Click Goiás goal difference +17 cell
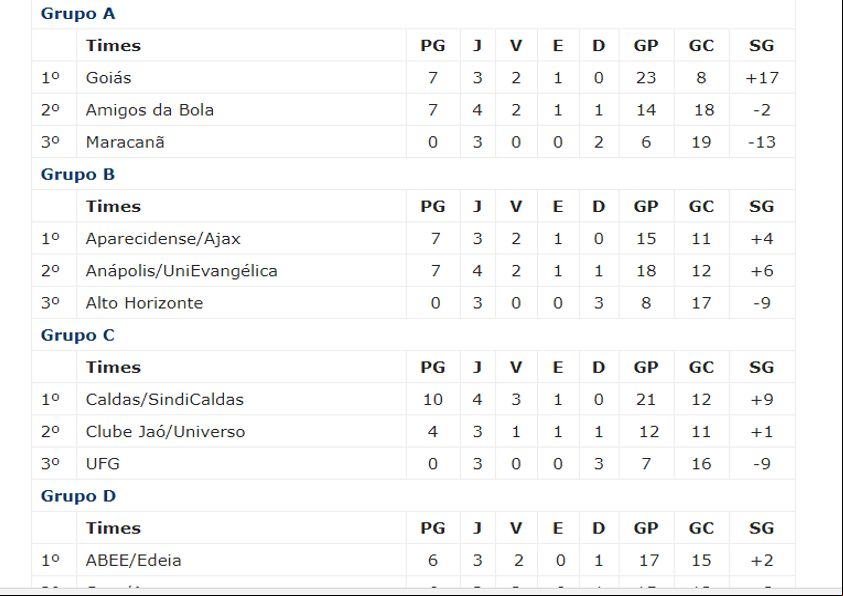Screen dimensions: 843x596 pyautogui.click(x=762, y=77)
